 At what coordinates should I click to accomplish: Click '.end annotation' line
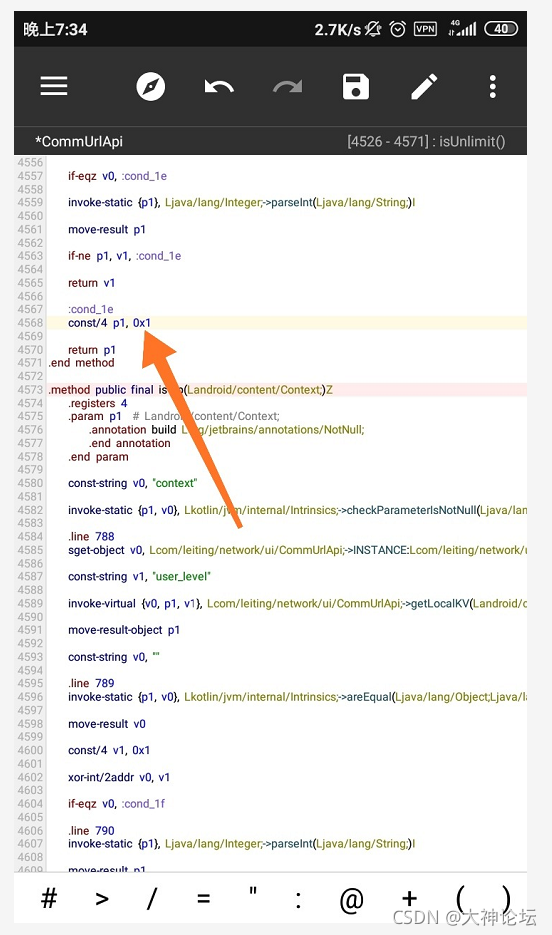pos(130,443)
